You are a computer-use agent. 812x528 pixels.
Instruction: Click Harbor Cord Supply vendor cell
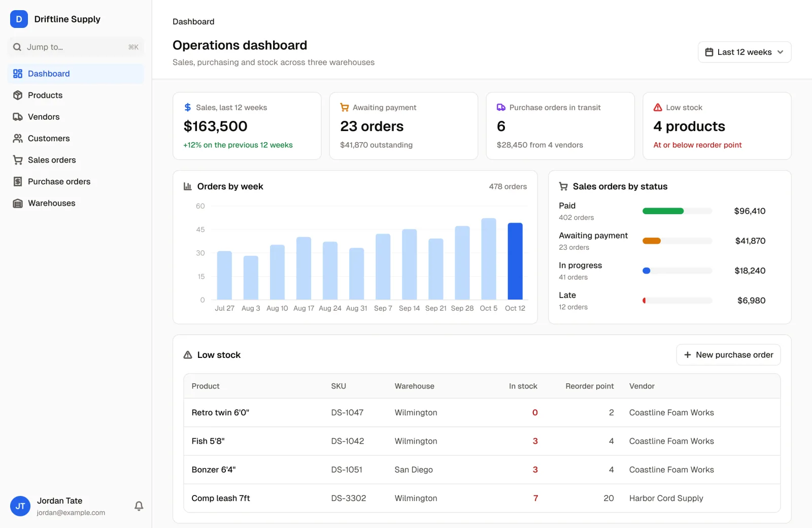(666, 499)
